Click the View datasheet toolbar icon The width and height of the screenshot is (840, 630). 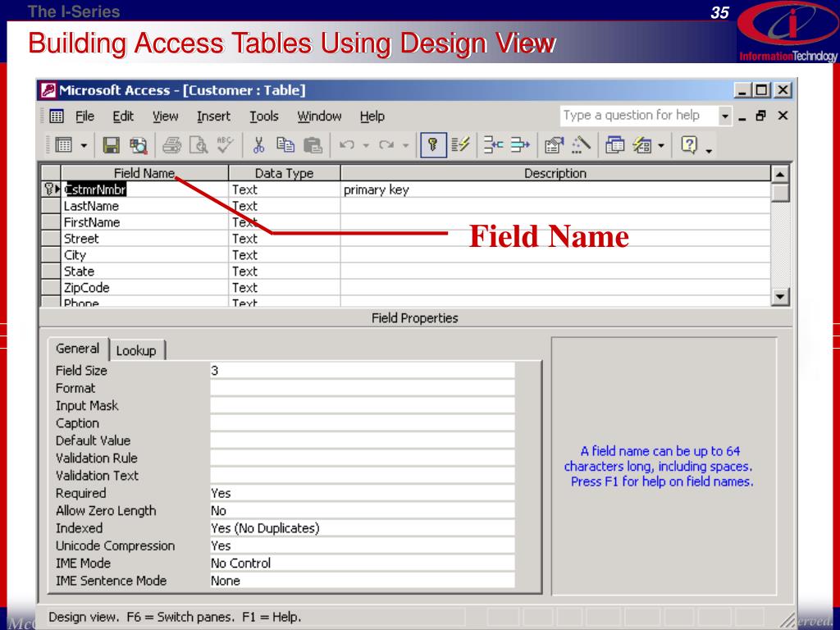pos(64,144)
